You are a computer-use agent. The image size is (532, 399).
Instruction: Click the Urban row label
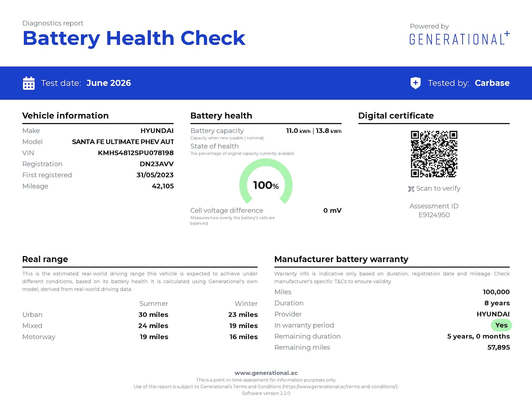tap(32, 315)
